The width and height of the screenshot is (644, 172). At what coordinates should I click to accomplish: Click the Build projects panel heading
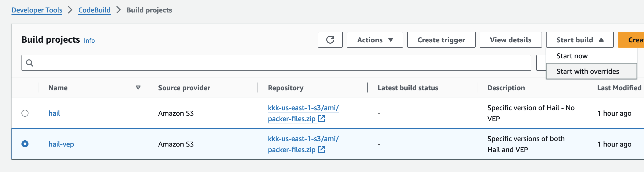coord(51,40)
